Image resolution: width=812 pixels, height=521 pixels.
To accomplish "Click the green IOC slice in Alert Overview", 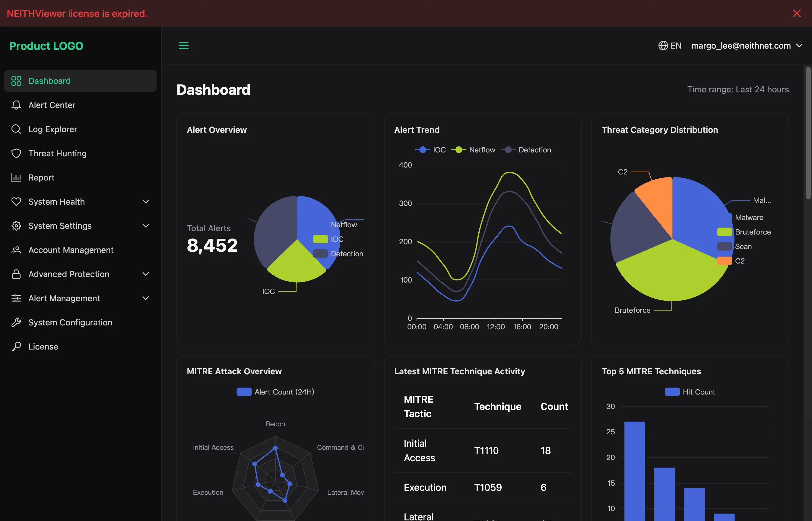I will point(297,264).
